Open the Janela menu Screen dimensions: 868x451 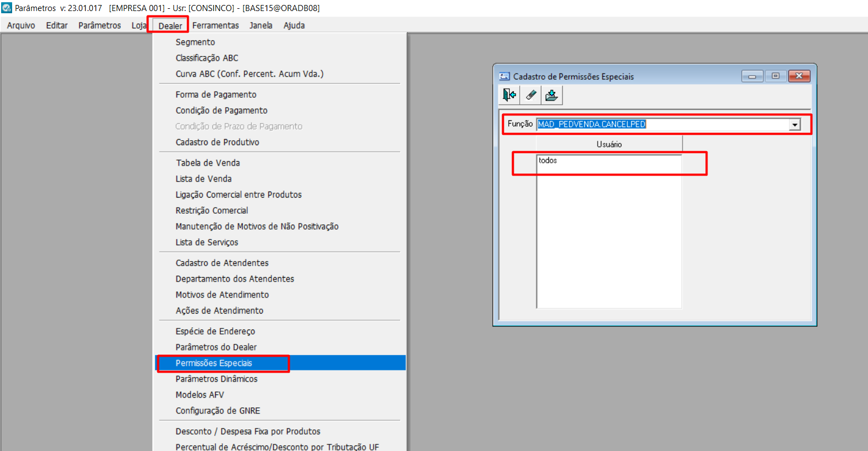(x=261, y=25)
